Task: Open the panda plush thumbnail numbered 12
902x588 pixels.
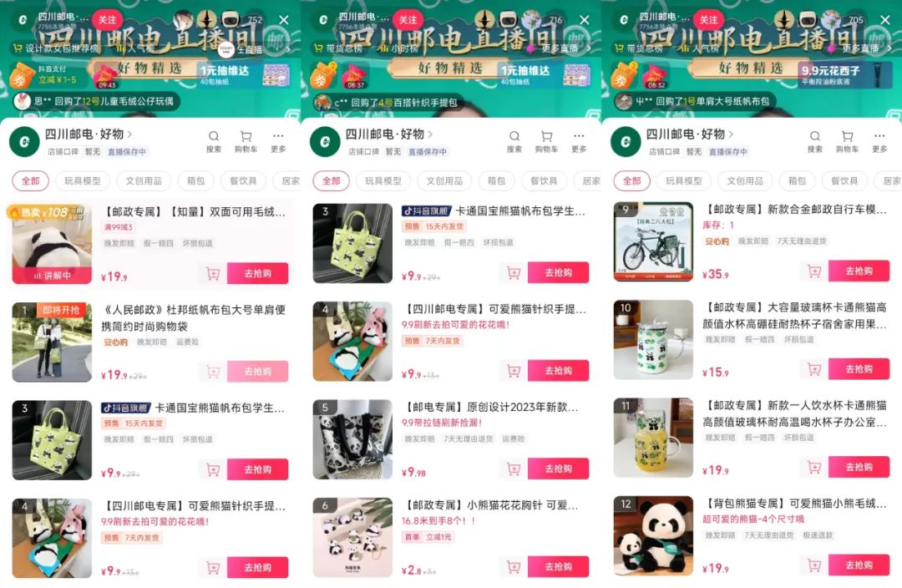Action: (x=653, y=535)
